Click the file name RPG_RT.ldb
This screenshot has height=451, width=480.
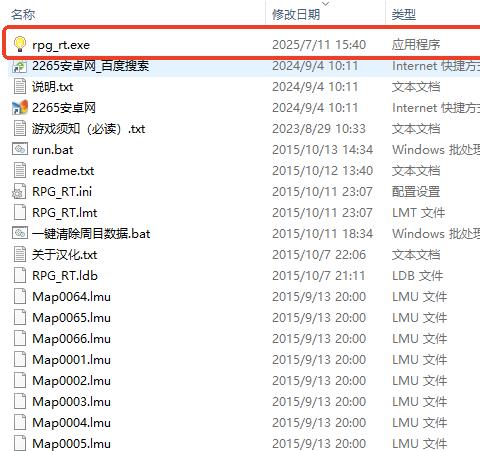click(x=65, y=276)
